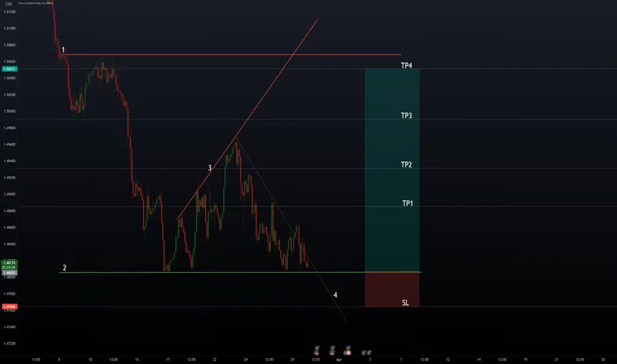
Task: Select the gray 1.48070 entry price label
Action: 9,273
